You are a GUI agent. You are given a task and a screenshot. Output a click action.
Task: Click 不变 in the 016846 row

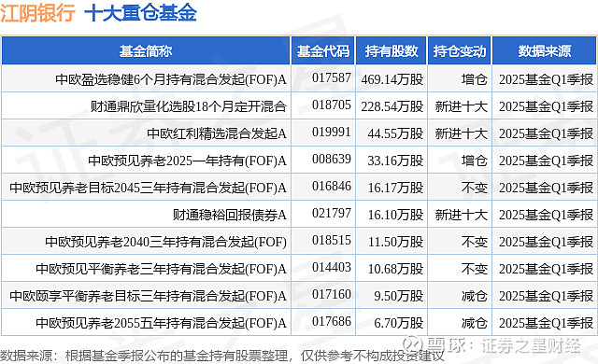475,188
